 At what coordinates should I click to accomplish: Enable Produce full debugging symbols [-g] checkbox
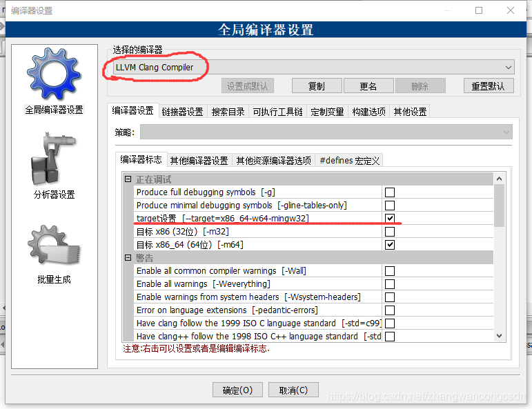(389, 192)
